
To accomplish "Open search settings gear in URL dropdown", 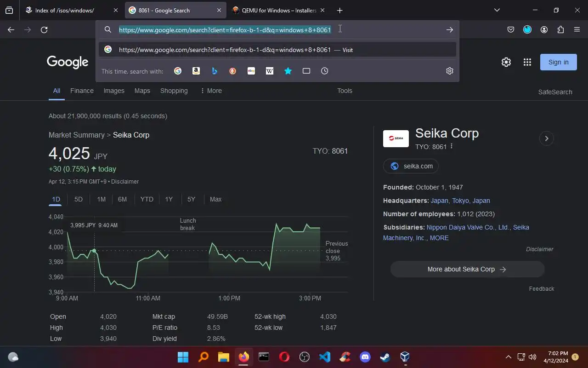I will [x=450, y=71].
